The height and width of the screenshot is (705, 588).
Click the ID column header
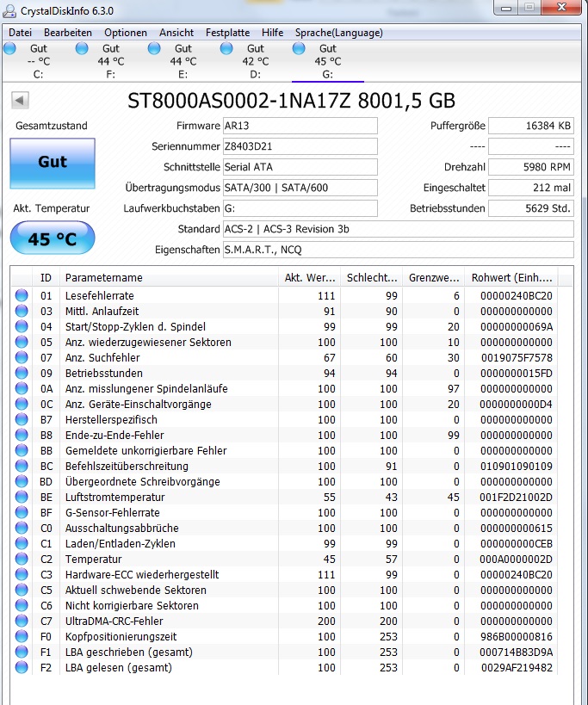46,278
